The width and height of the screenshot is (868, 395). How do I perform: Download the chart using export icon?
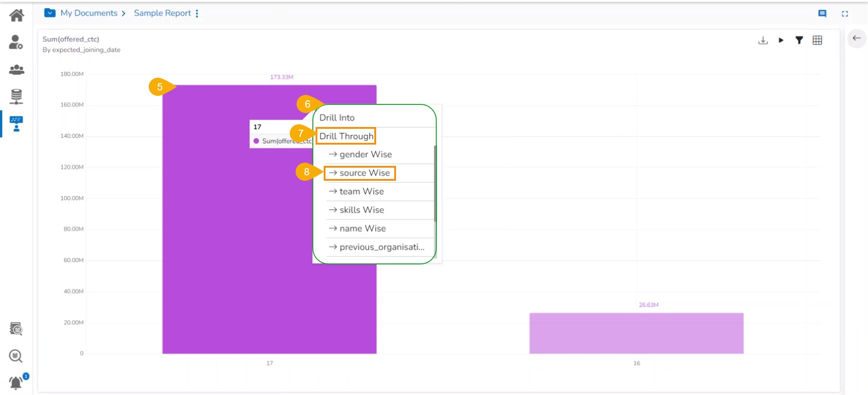point(763,40)
